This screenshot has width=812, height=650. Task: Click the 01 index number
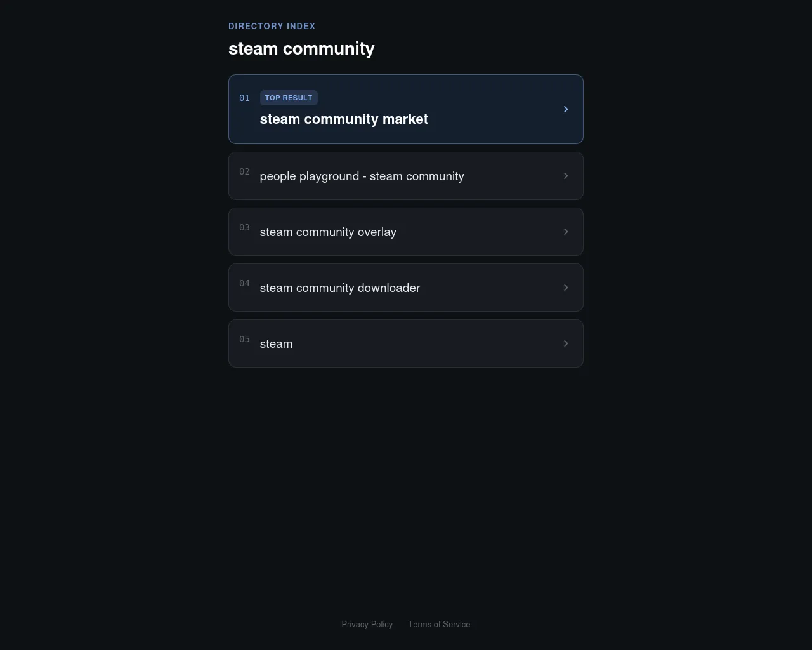pyautogui.click(x=244, y=98)
